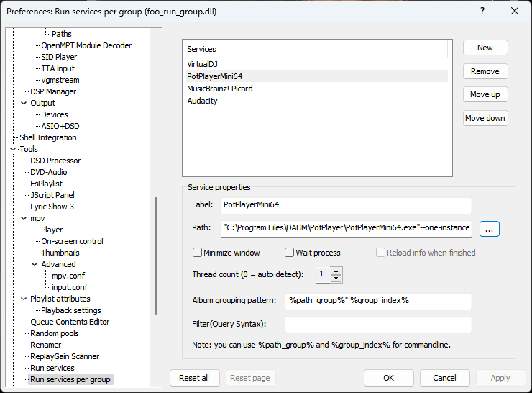Edit the Path text field
Screen dimensions: 532x393
346,228
